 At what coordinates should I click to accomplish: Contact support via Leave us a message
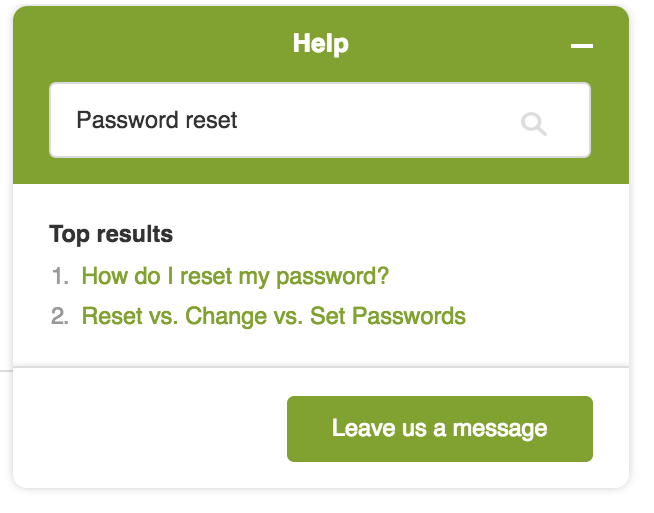440,429
